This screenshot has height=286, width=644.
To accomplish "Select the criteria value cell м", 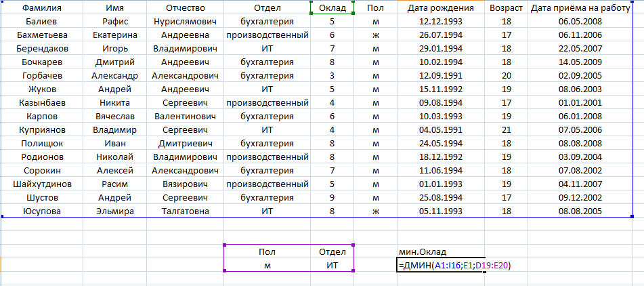I will coord(267,265).
